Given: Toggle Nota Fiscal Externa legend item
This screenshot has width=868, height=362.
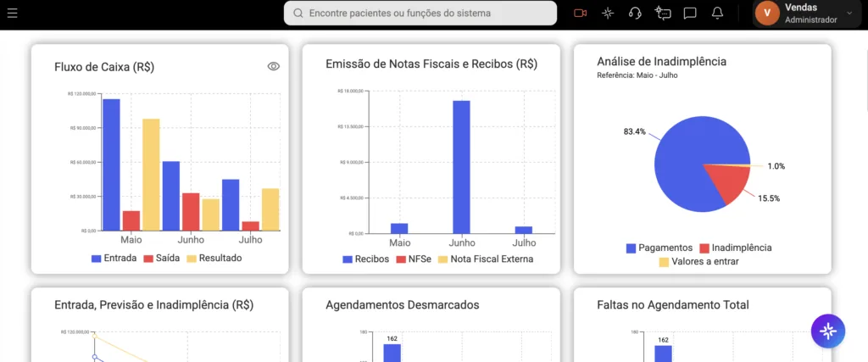Looking at the screenshot, I should (486, 259).
